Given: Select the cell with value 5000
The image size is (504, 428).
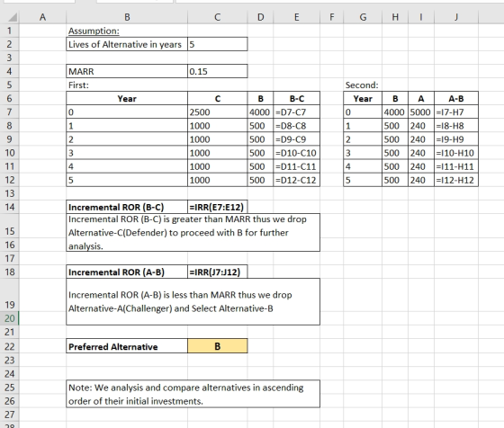Looking at the screenshot, I should (x=421, y=112).
